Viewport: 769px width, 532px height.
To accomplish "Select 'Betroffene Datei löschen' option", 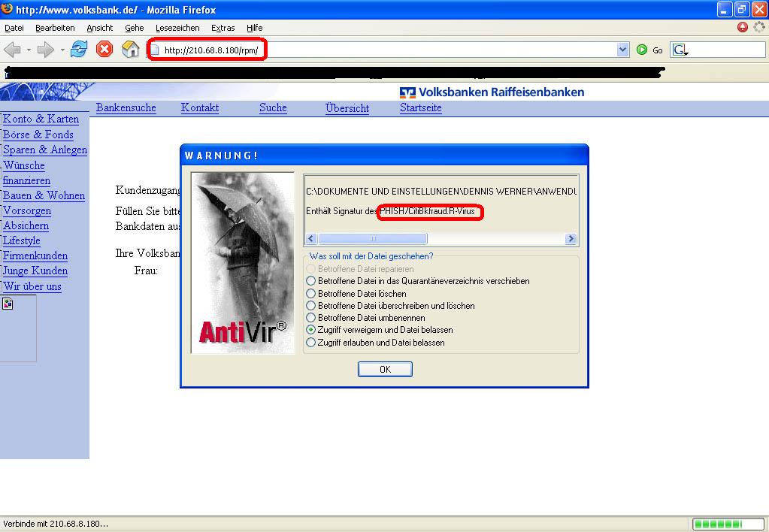I will [310, 294].
